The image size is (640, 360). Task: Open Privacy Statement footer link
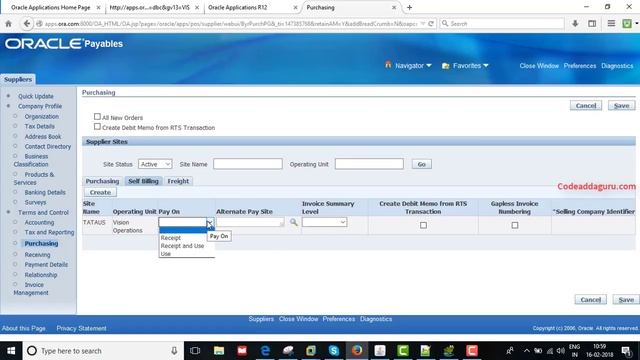tap(81, 328)
